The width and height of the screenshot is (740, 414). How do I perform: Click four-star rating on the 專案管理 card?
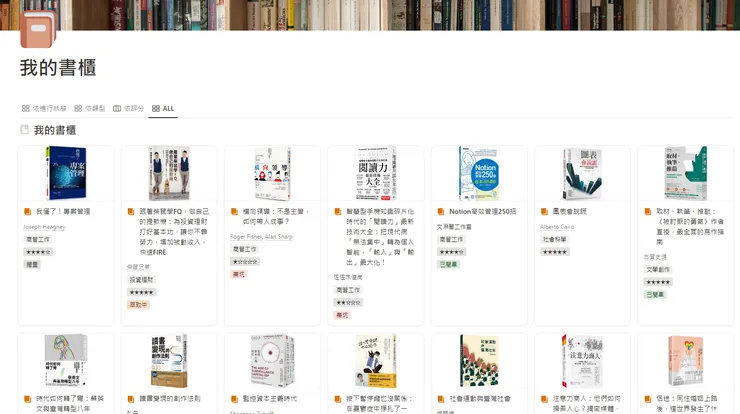click(x=38, y=252)
